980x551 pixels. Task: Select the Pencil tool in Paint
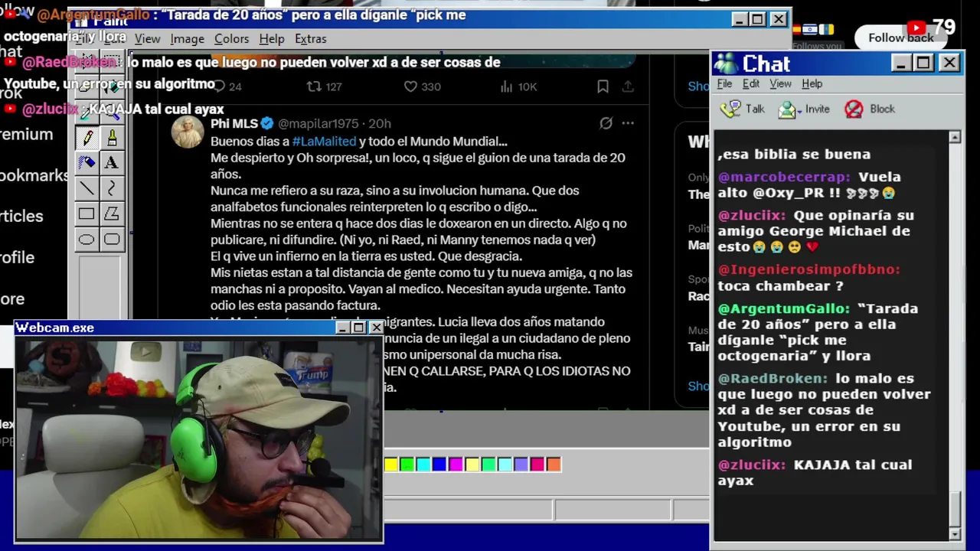click(x=87, y=138)
